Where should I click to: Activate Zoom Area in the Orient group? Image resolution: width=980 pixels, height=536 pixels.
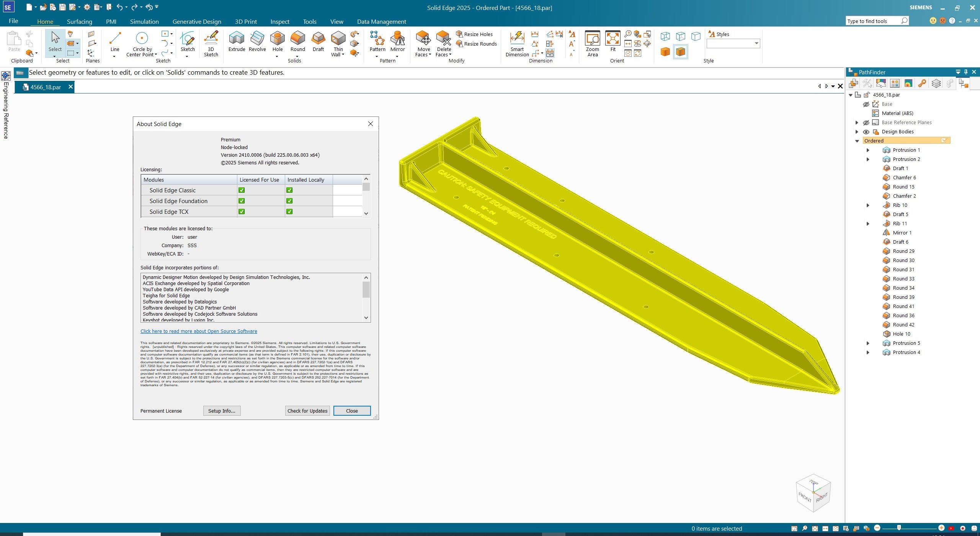tap(592, 43)
